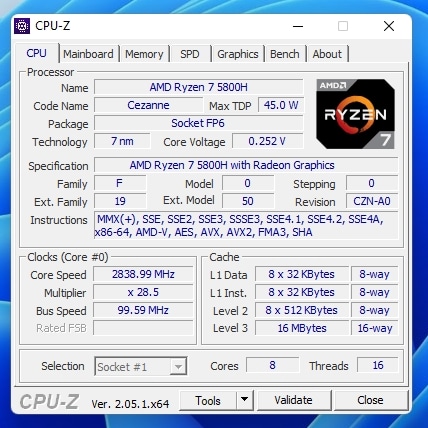Open the Bench tab
428x428 pixels.
(285, 54)
